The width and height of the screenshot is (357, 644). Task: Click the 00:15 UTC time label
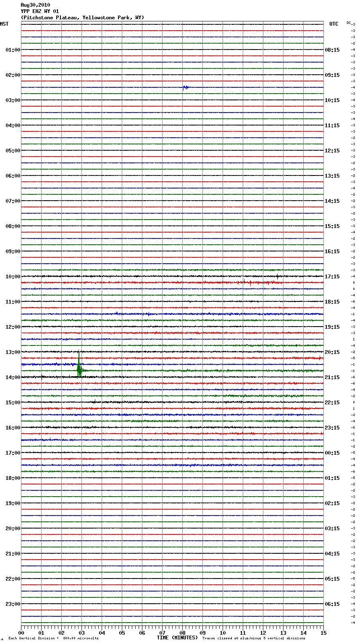332,453
